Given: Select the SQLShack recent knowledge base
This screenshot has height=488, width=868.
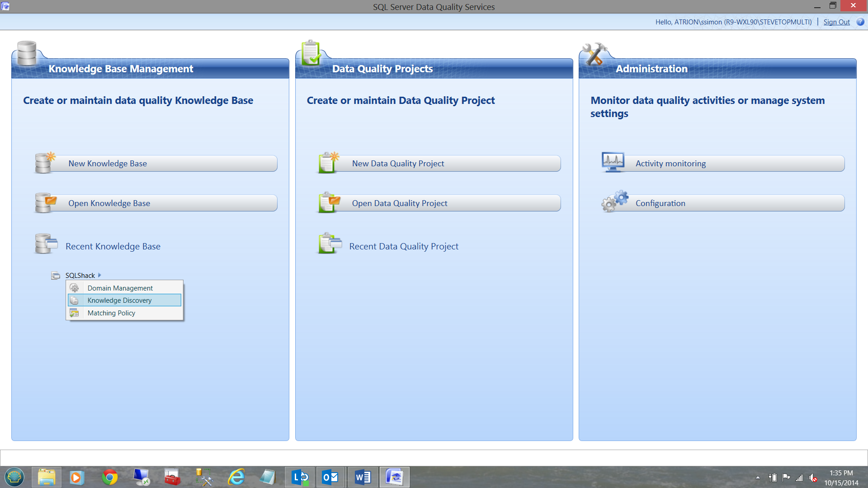Looking at the screenshot, I should [x=80, y=275].
